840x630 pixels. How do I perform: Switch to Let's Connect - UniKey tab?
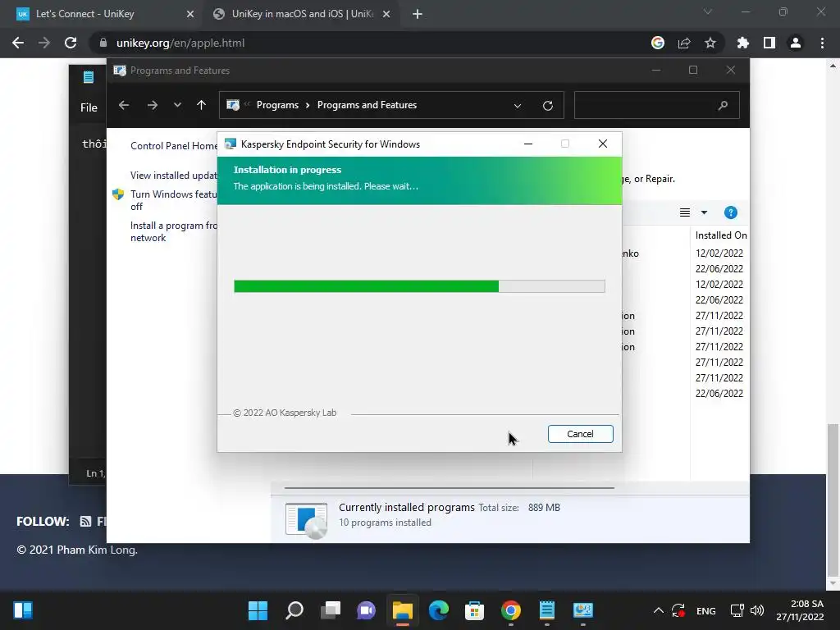[x=84, y=14]
